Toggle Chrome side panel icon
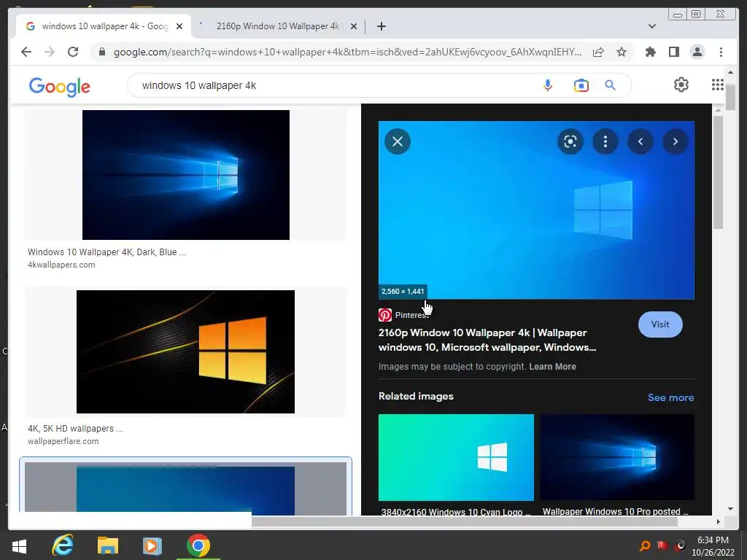This screenshot has height=560, width=747. pyautogui.click(x=673, y=52)
